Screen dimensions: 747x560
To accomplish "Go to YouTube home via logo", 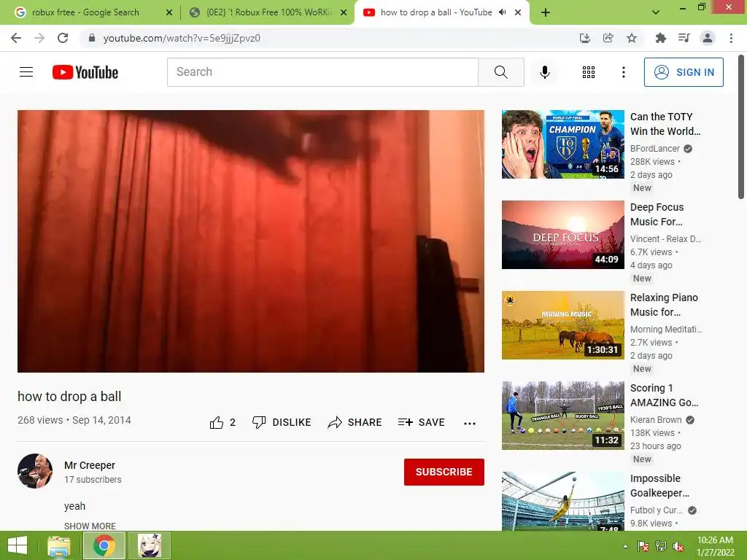I will 85,72.
